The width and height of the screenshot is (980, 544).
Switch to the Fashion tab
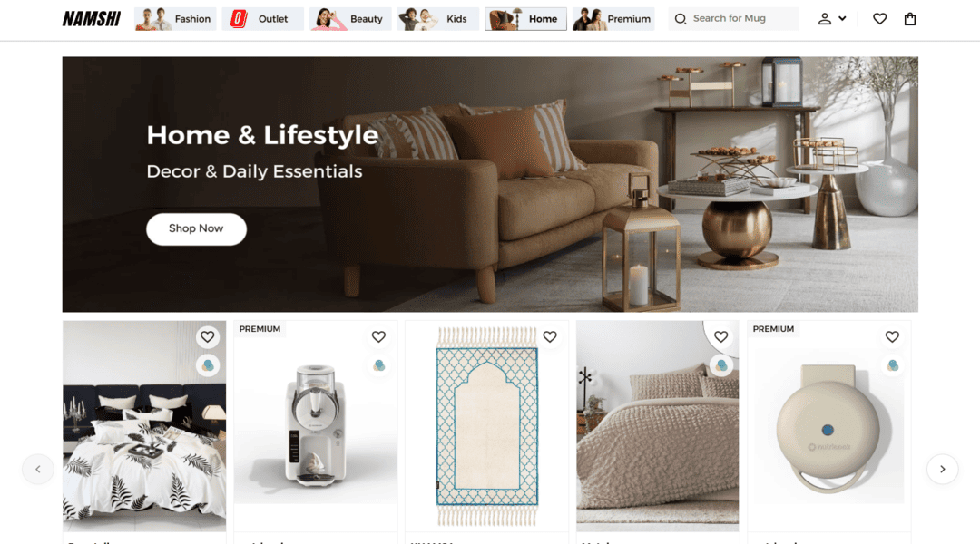[x=176, y=19]
